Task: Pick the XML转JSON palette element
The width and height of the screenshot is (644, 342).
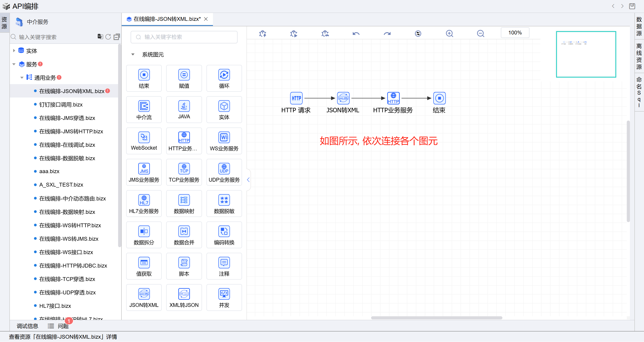Action: [184, 297]
